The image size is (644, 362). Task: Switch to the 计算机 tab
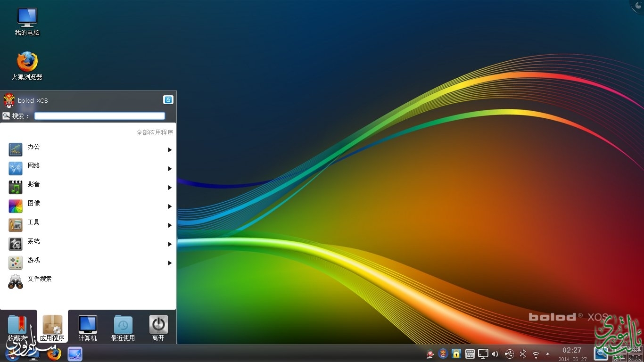tap(88, 328)
